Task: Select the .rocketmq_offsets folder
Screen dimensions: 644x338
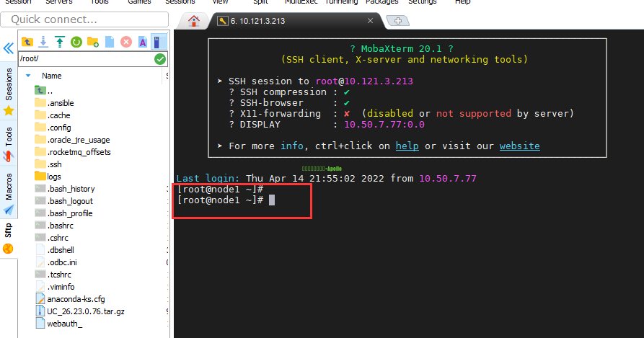Action: (78, 152)
